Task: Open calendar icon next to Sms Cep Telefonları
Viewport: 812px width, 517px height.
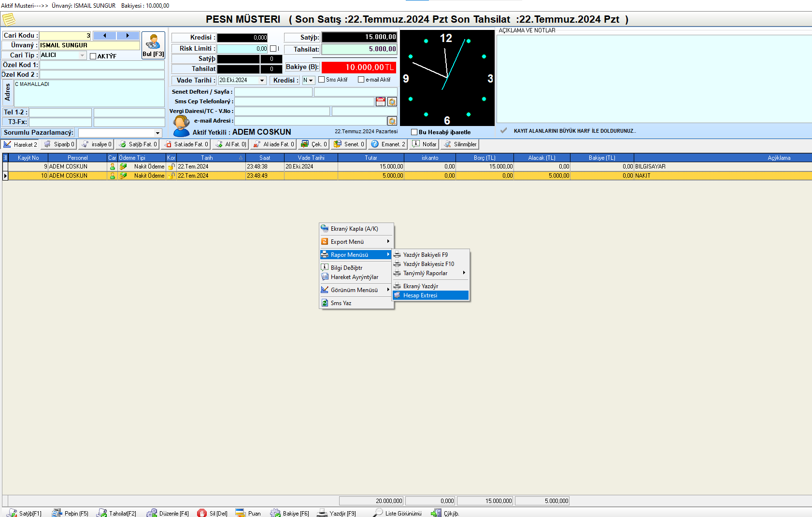Action: [381, 102]
